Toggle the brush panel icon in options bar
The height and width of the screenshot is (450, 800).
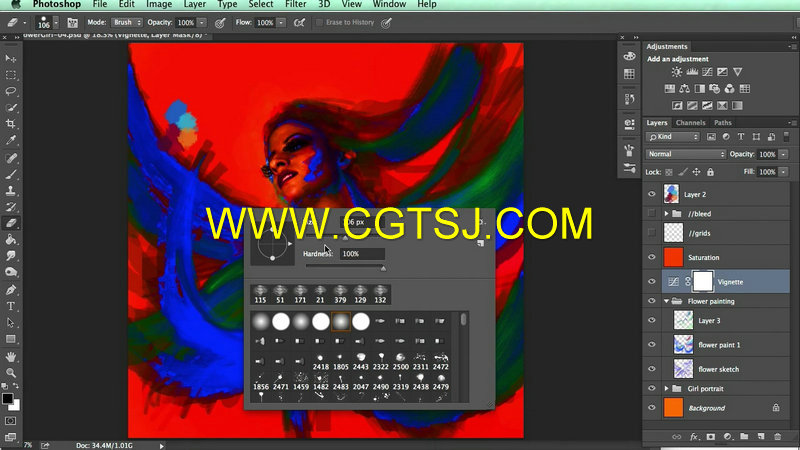coord(72,22)
